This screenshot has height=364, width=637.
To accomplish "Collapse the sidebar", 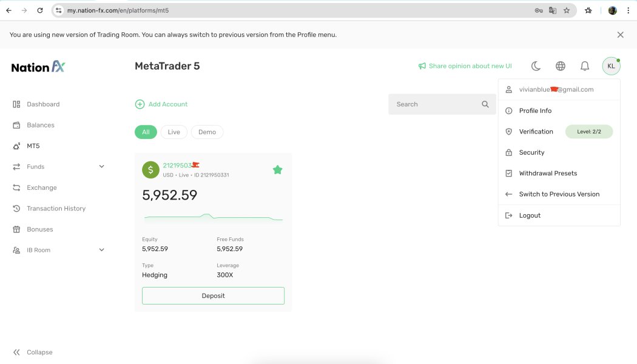I will [33, 352].
